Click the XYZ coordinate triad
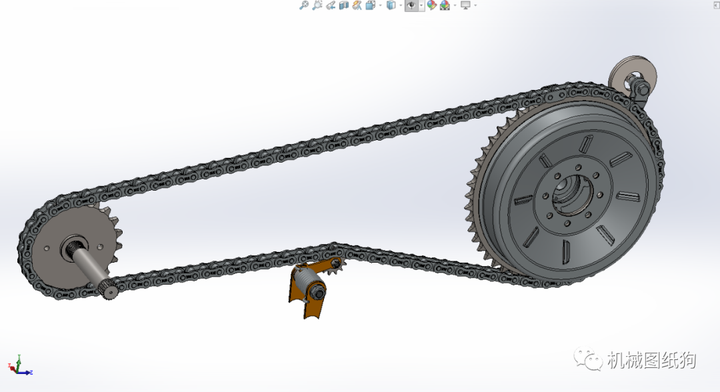 tap(19, 366)
